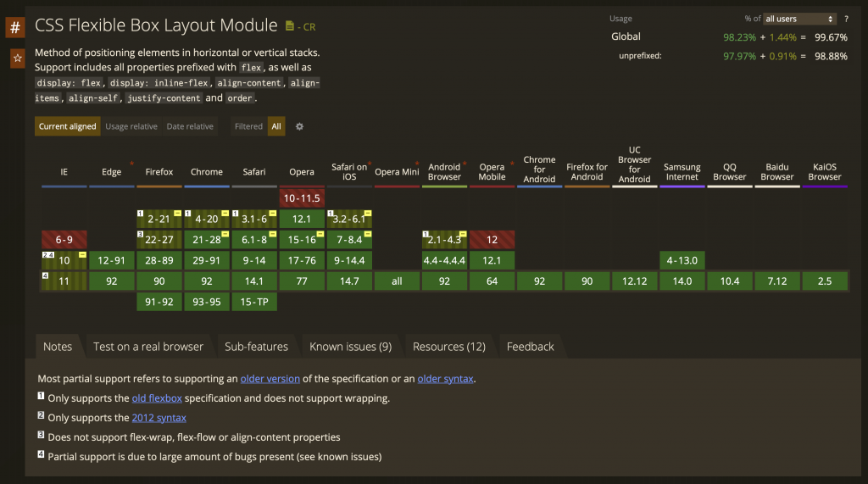The height and width of the screenshot is (484, 868).
Task: Select the Opera Mobile 12 cell
Action: pyautogui.click(x=492, y=240)
